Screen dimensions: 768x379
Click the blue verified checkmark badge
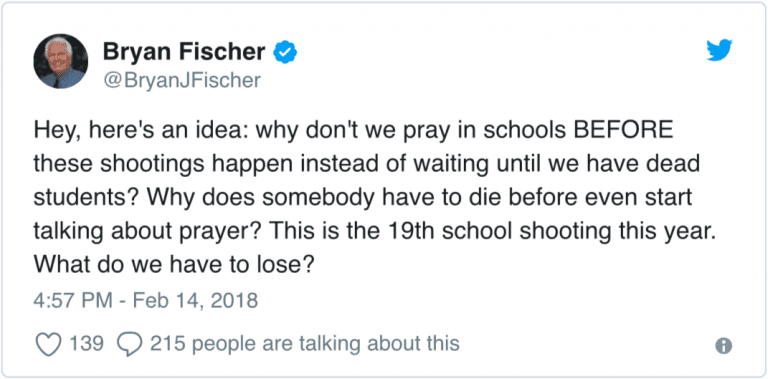coord(284,52)
